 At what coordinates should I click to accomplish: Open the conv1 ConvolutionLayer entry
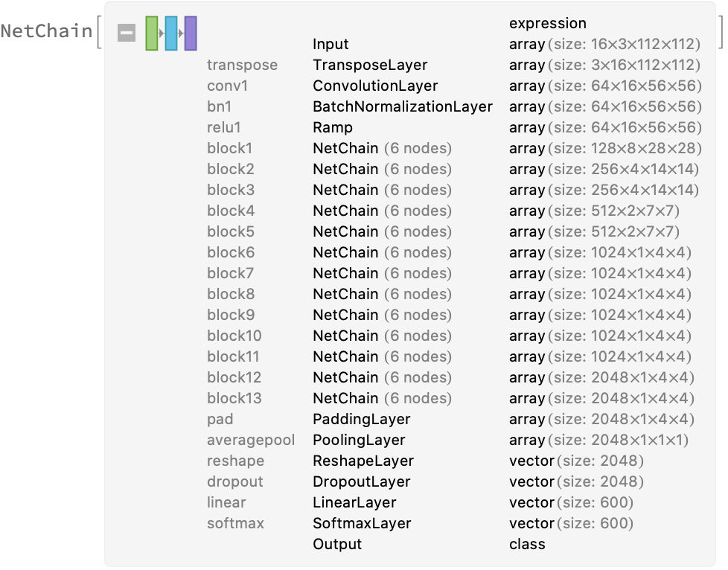click(375, 86)
